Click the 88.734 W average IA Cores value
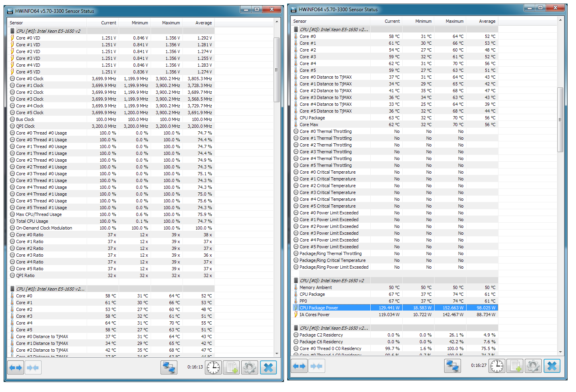 coord(486,315)
